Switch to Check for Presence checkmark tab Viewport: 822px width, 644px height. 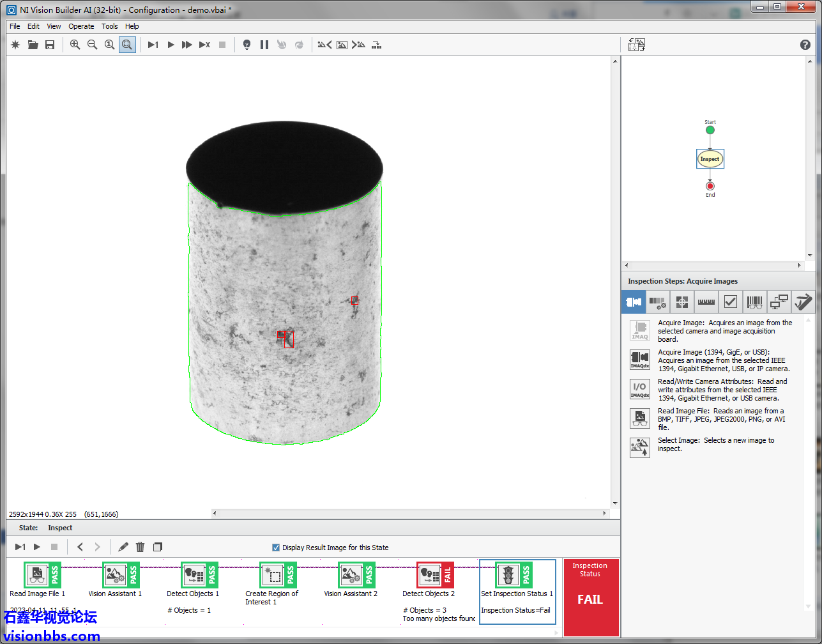[x=731, y=302]
